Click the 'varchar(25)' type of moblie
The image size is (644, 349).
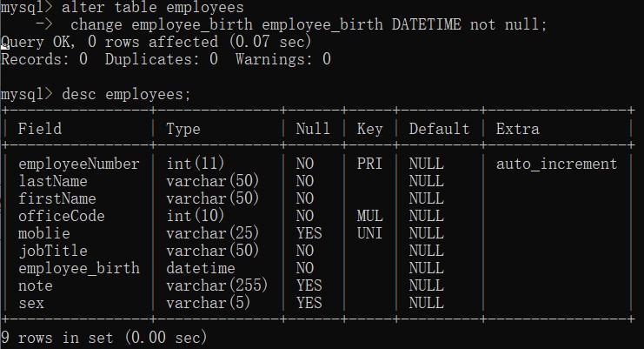(x=213, y=233)
